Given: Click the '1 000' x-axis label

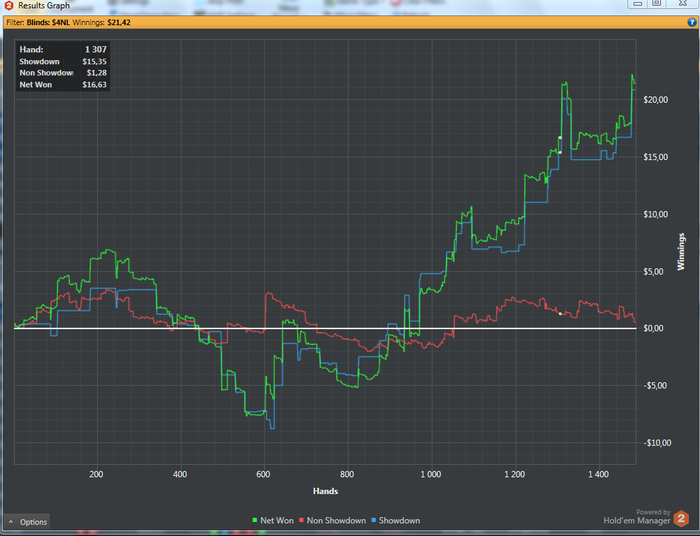Looking at the screenshot, I should tap(431, 474).
